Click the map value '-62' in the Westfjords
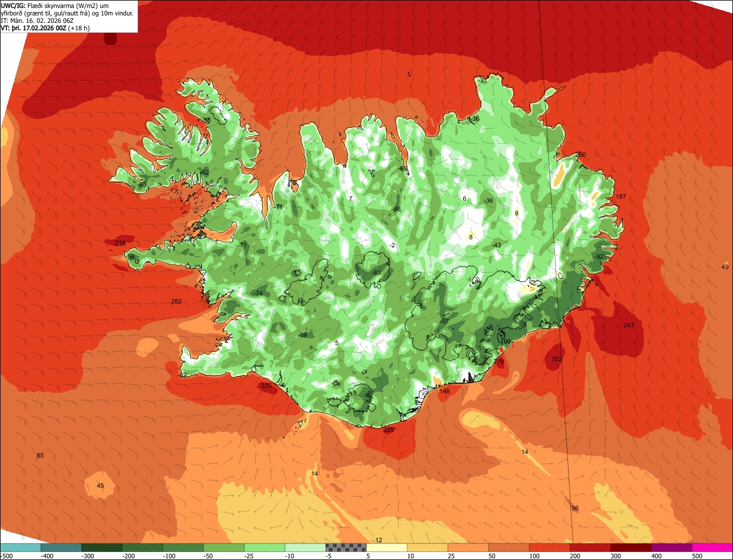Screen dimensions: 733x560 204,173
